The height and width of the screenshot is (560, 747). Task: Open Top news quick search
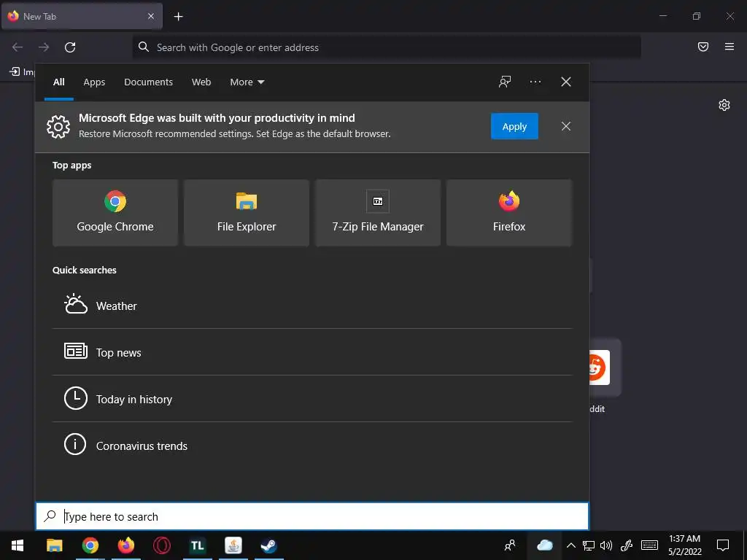coord(312,352)
